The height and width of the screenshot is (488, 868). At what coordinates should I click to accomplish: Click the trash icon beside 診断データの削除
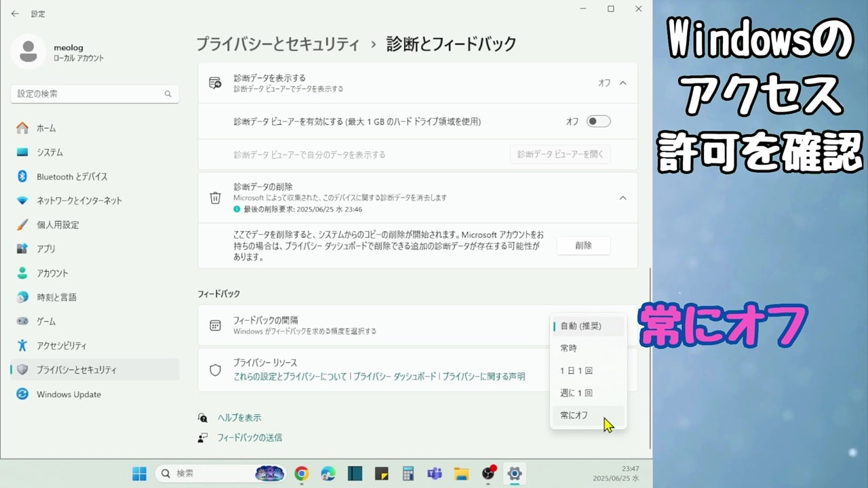pos(215,198)
